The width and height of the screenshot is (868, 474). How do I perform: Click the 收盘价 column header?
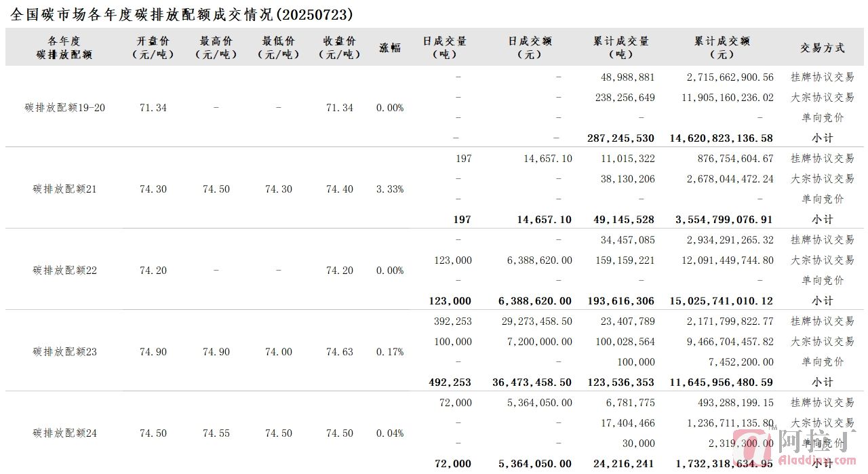pyautogui.click(x=339, y=47)
